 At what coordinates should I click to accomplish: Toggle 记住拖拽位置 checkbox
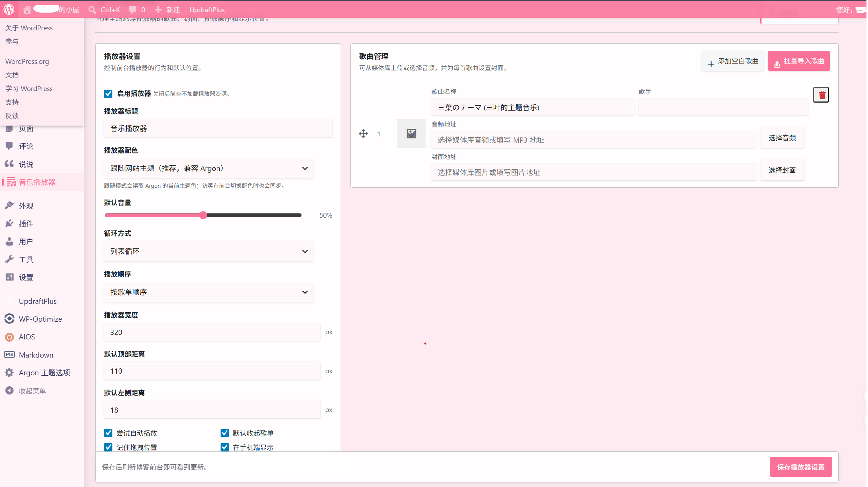coord(108,447)
